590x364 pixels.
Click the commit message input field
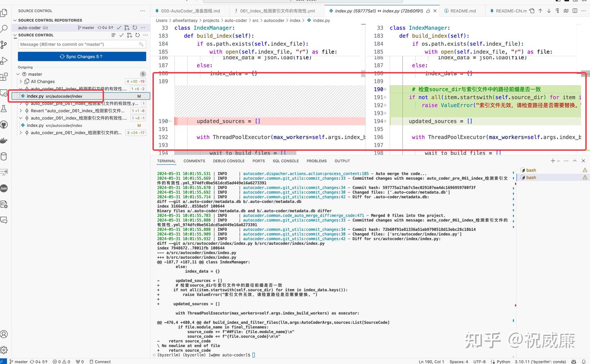pyautogui.click(x=82, y=44)
